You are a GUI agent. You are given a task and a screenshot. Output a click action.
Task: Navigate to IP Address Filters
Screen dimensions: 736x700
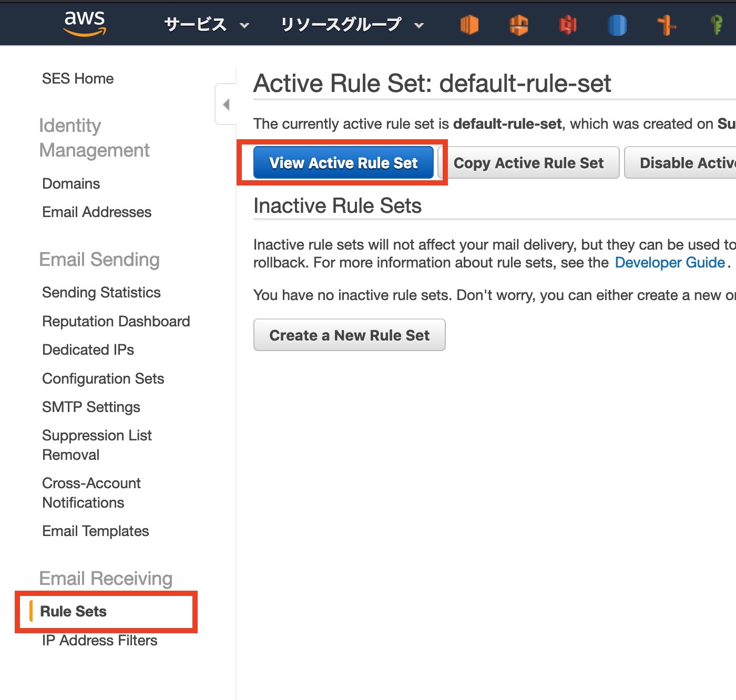click(x=100, y=641)
